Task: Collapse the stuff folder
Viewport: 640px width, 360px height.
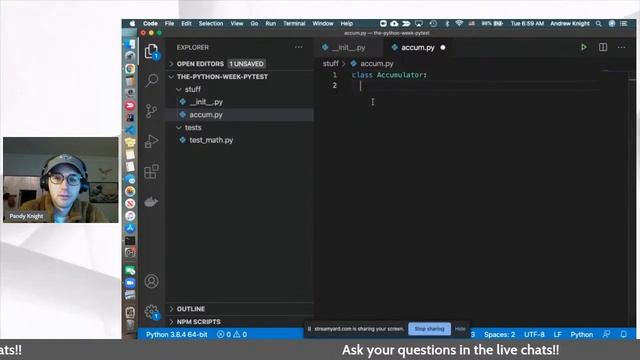Action: (x=193, y=89)
